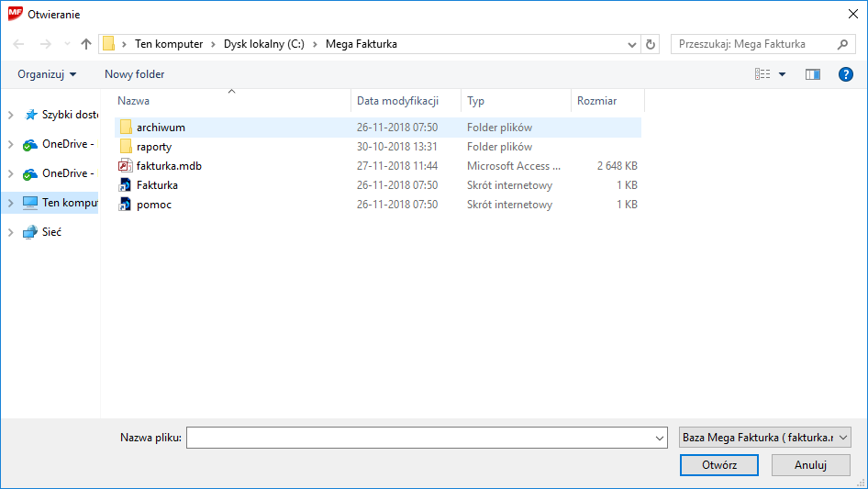Click the refresh icon beside address bar
Viewport: 868px width, 489px height.
(x=651, y=44)
